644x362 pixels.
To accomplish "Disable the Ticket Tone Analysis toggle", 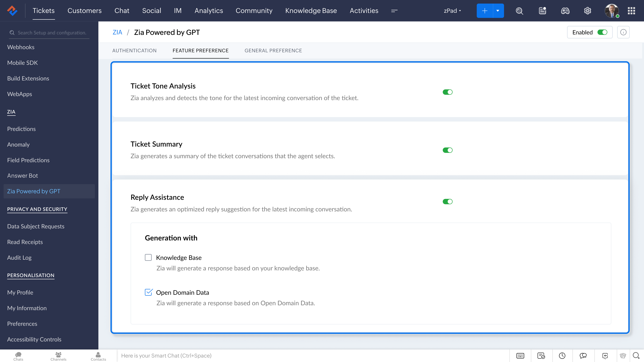I will [x=447, y=92].
